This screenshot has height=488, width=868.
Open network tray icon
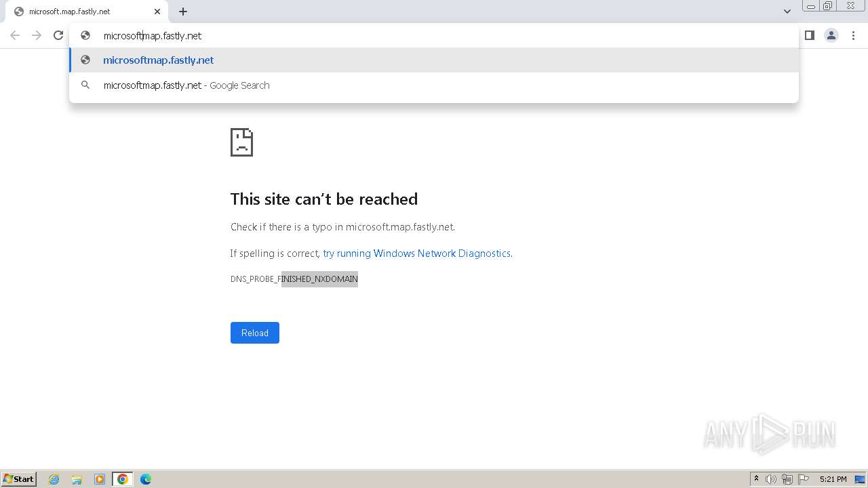(787, 479)
